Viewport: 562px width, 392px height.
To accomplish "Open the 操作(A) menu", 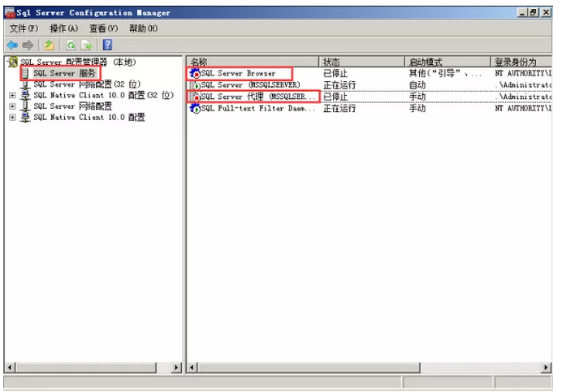I will [63, 28].
